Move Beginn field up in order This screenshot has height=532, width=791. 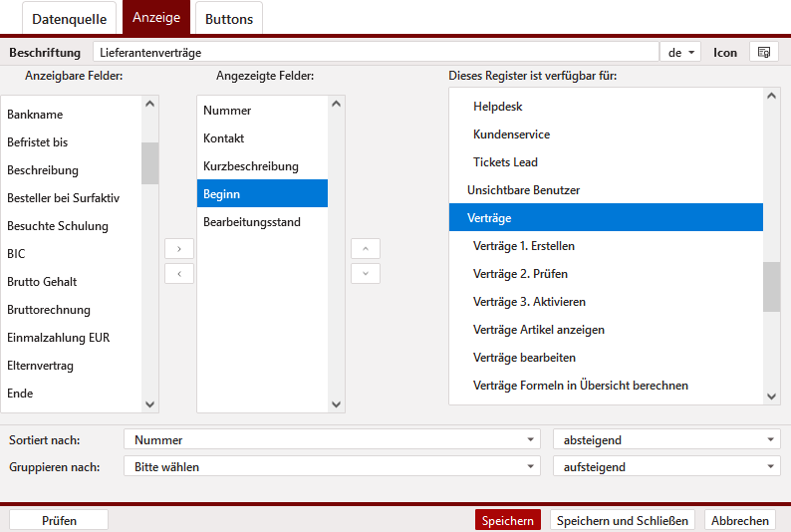pyautogui.click(x=366, y=248)
